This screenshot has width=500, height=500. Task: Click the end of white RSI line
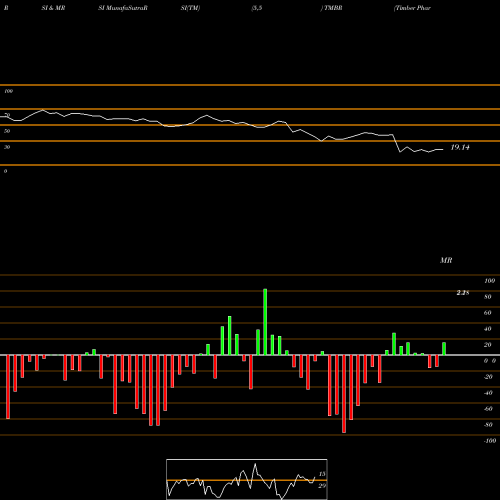click(443, 150)
